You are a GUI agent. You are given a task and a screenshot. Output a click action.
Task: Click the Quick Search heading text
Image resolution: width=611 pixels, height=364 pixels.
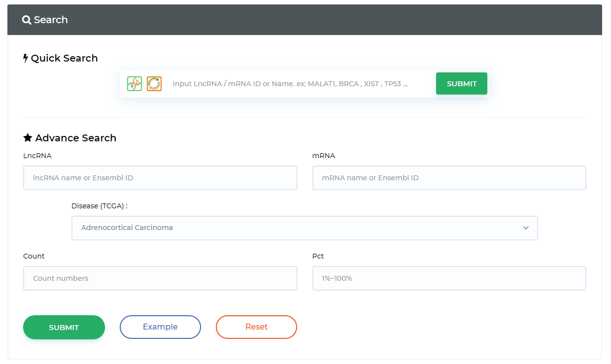64,58
